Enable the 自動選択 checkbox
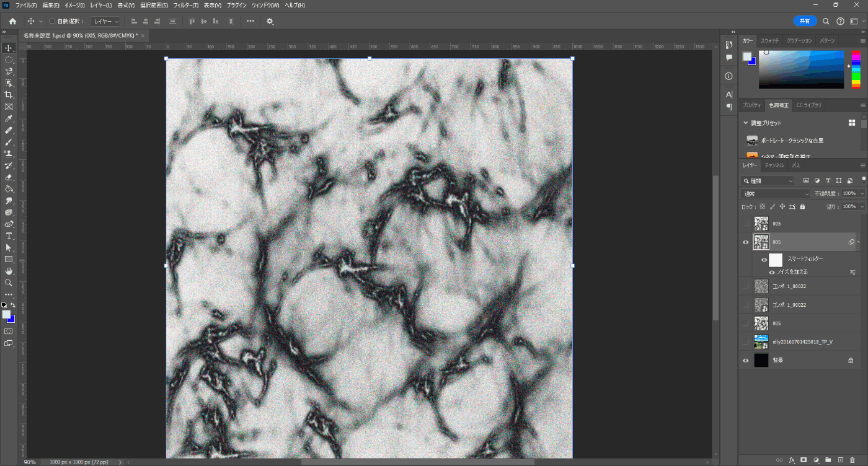Viewport: 868px width, 466px height. [x=52, y=21]
